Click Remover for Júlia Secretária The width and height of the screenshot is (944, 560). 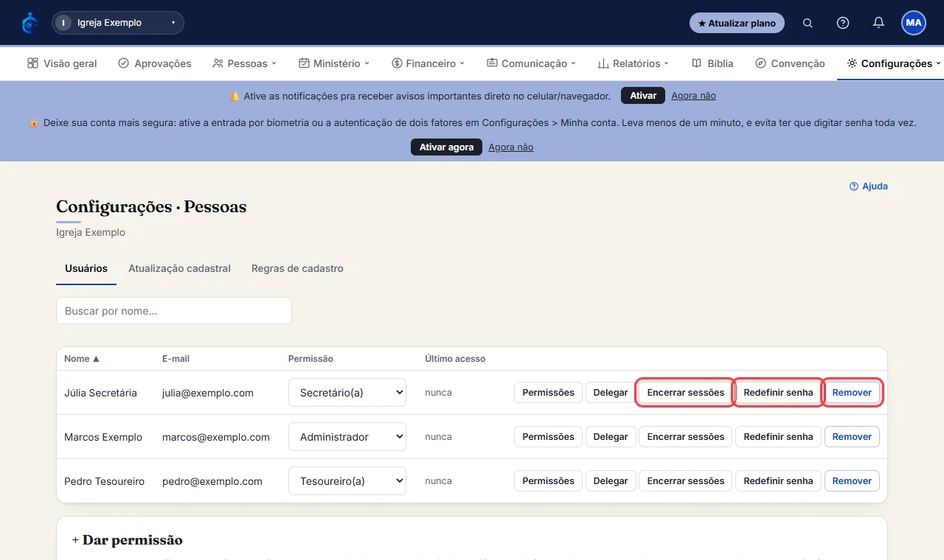point(852,393)
